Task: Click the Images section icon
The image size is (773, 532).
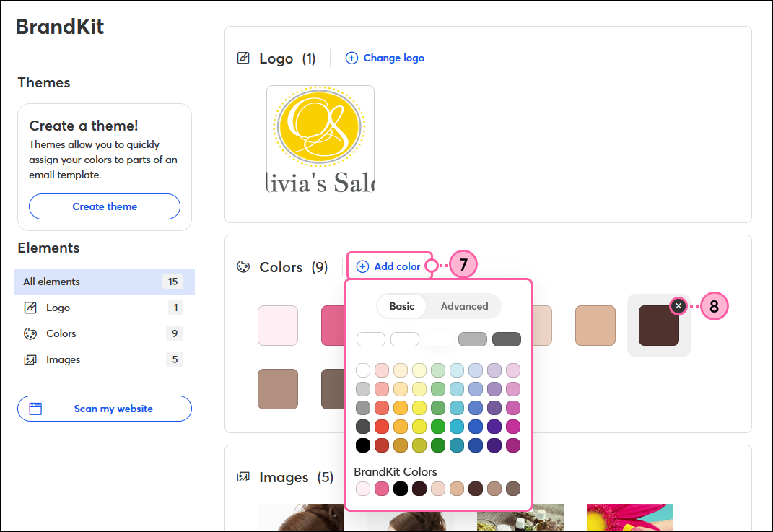Action: tap(243, 476)
